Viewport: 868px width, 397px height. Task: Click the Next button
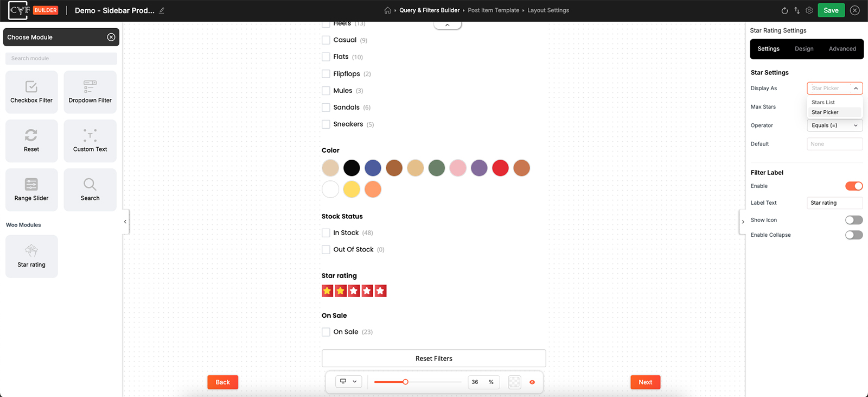(646, 382)
